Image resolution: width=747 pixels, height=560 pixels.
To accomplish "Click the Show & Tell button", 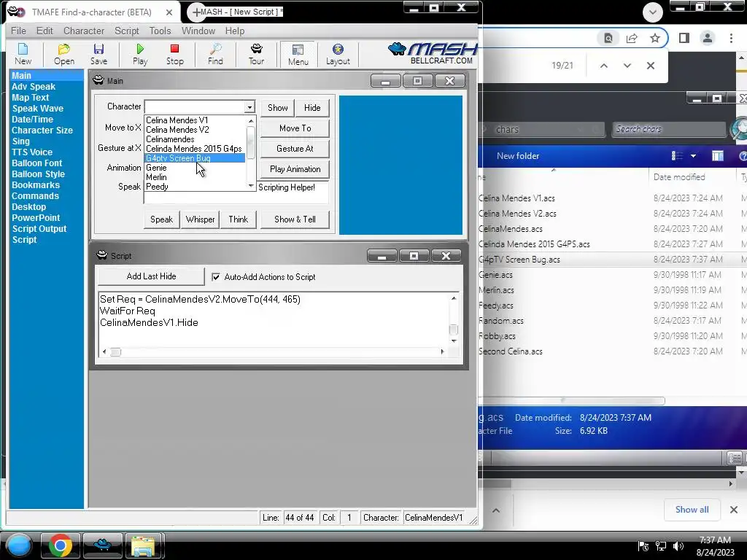I will [295, 219].
